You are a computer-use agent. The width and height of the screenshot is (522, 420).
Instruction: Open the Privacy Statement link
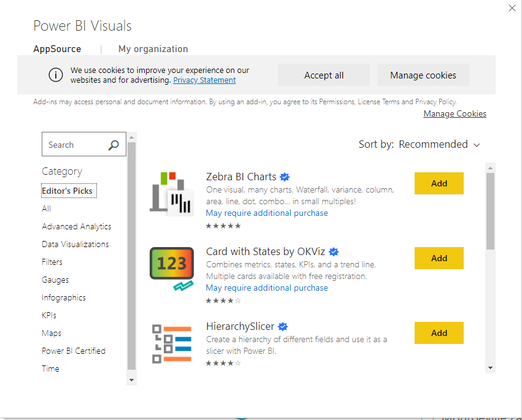204,80
